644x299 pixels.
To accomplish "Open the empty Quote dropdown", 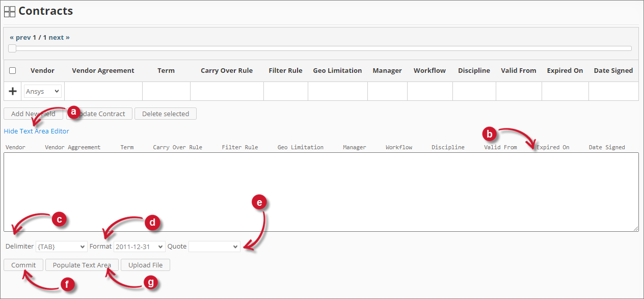I will click(x=214, y=246).
